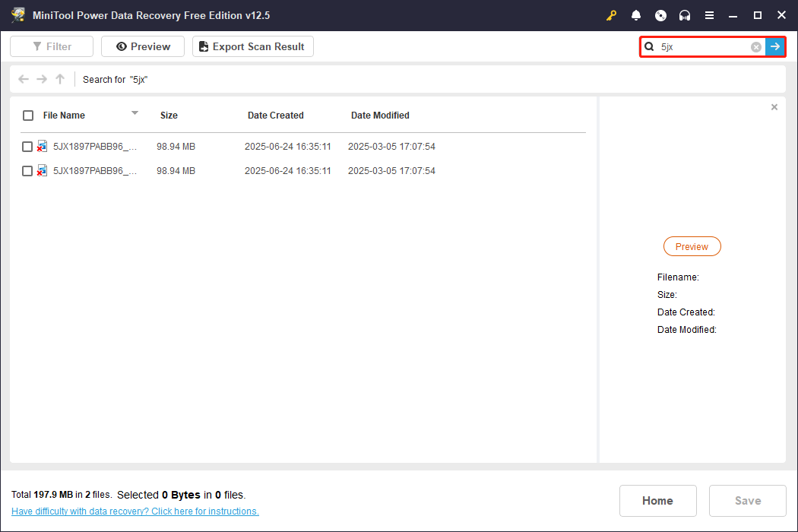Minimize the MiniTool window

(733, 15)
